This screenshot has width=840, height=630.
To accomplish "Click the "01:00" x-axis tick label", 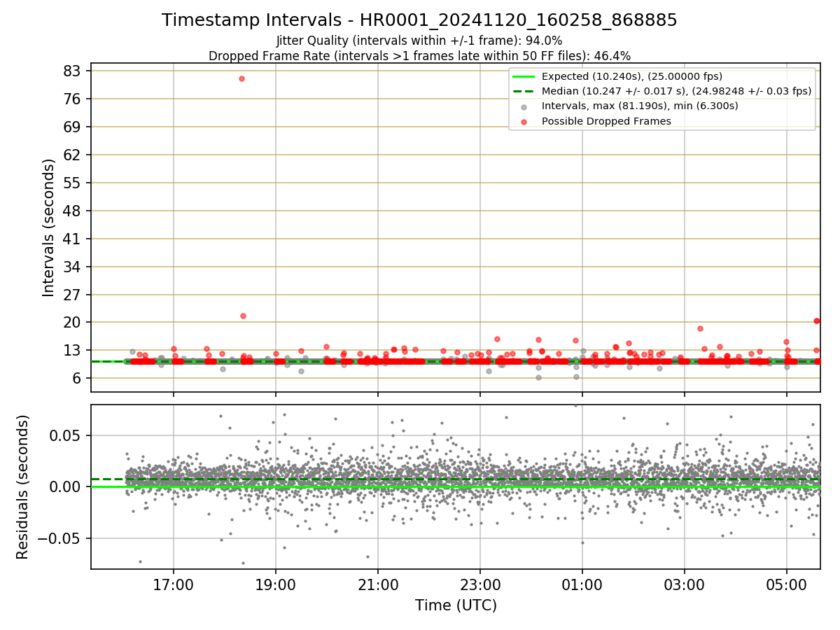I will (x=582, y=584).
